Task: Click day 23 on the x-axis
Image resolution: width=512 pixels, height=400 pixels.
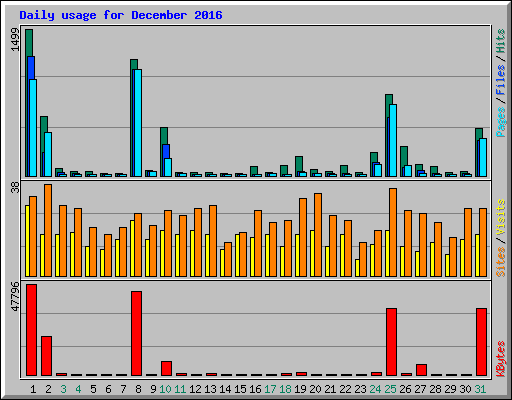Action: point(360,389)
